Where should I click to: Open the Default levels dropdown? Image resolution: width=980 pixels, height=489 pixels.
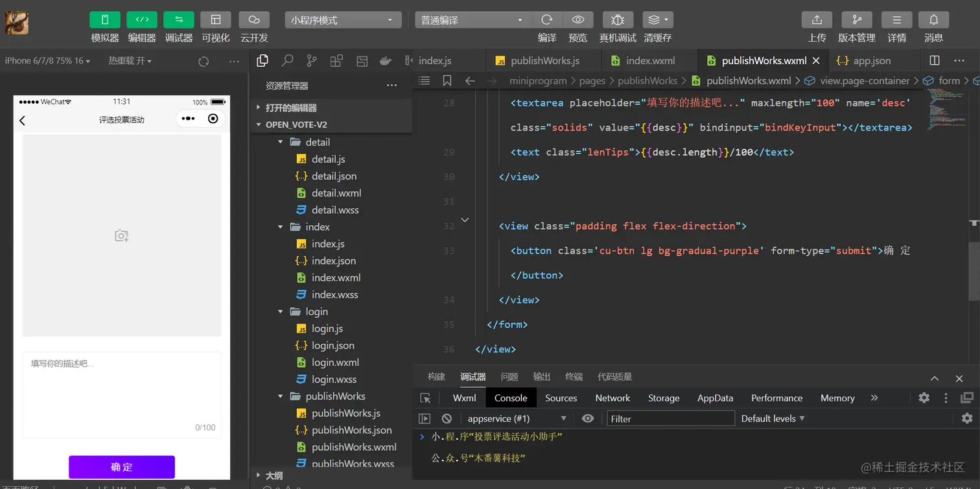773,418
